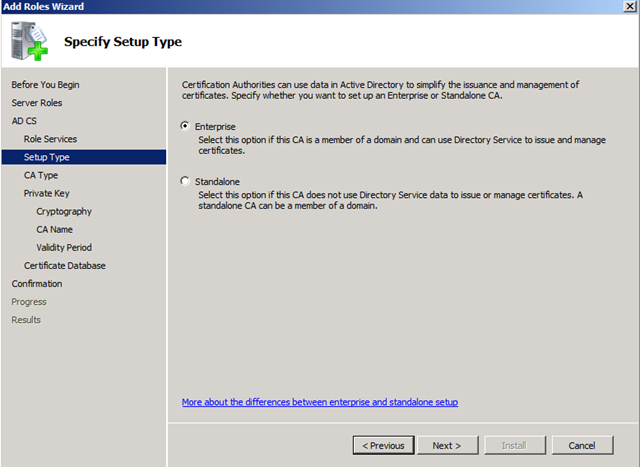Open the AD CS section
Image resolution: width=640 pixels, height=467 pixels.
point(24,121)
